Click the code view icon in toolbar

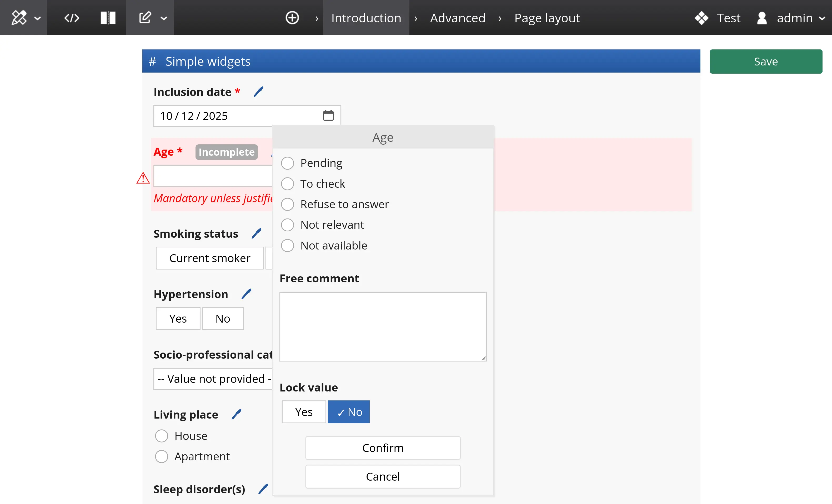click(x=72, y=18)
